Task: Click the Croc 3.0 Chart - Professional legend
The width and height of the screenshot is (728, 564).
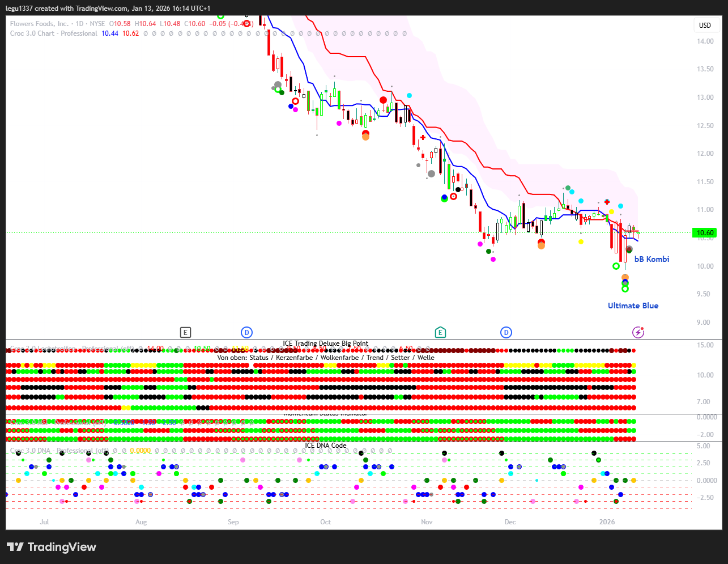Action: tap(54, 33)
